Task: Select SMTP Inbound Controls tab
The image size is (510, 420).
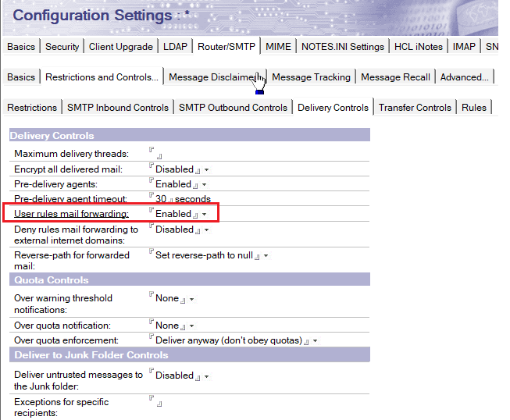Action: point(117,108)
